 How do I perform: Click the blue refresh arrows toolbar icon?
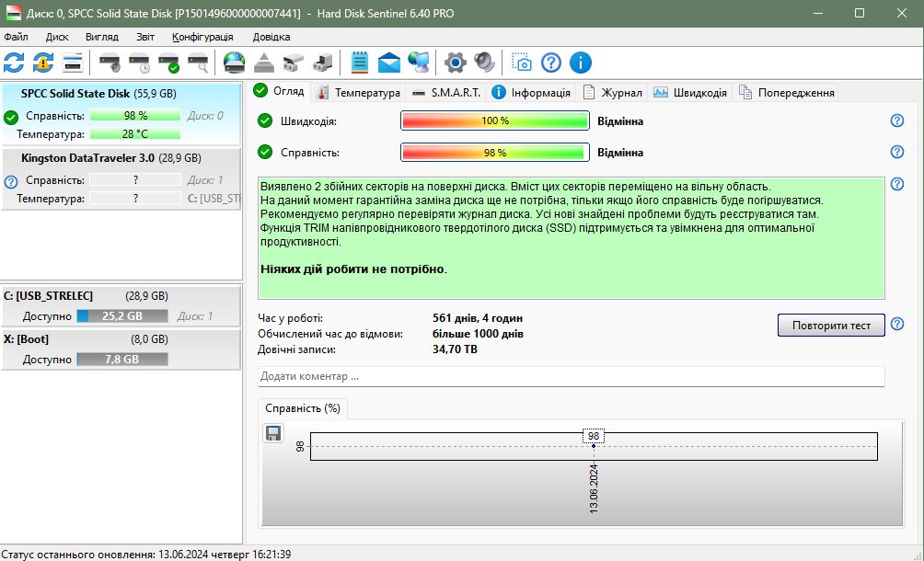(x=14, y=63)
